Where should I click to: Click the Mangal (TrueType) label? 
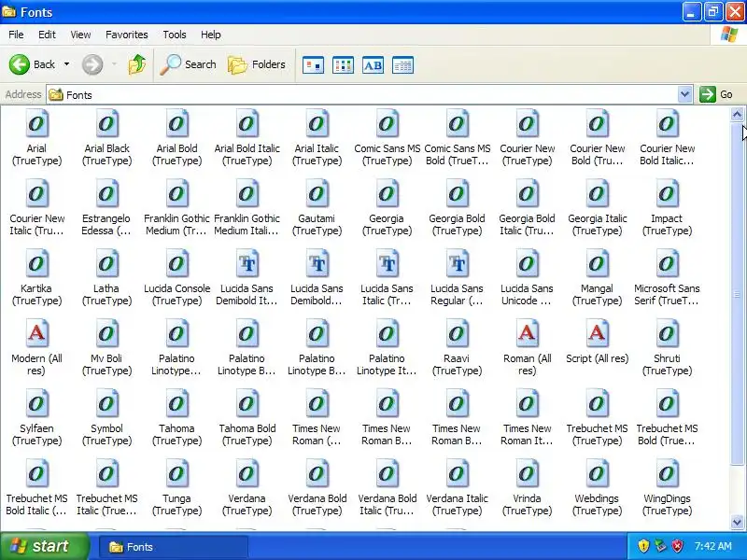(x=597, y=294)
